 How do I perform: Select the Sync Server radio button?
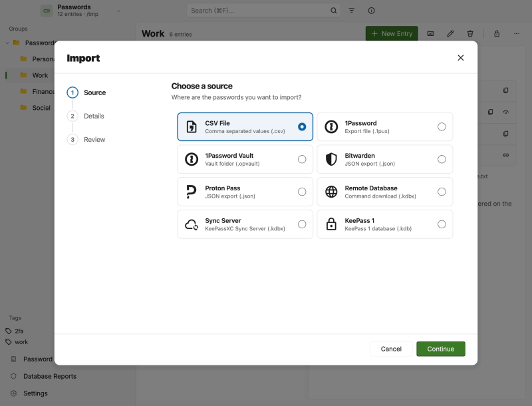point(302,224)
